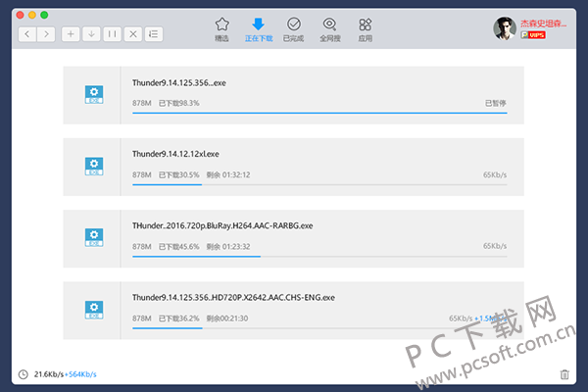The height and width of the screenshot is (392, 588).
Task: Click the 21.6Kb/s total speed text
Action: coord(49,374)
